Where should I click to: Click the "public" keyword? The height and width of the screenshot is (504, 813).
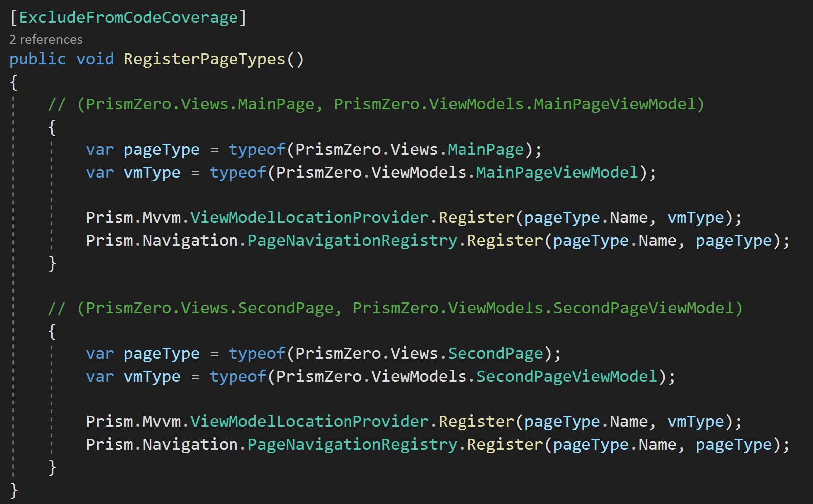(x=38, y=59)
